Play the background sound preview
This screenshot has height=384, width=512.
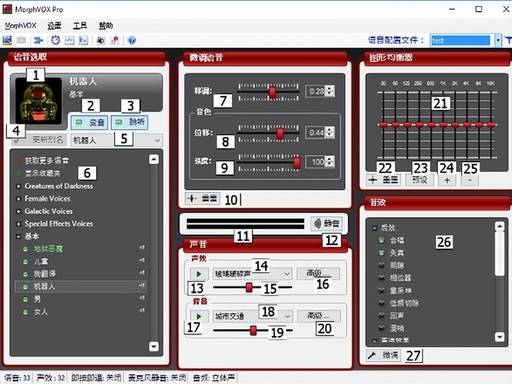pos(199,316)
